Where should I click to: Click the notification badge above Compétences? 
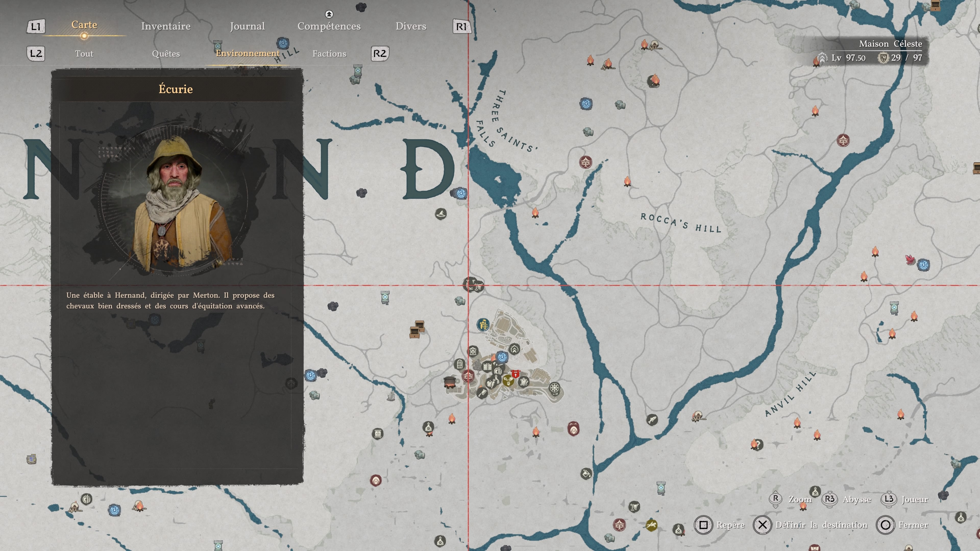tap(329, 14)
